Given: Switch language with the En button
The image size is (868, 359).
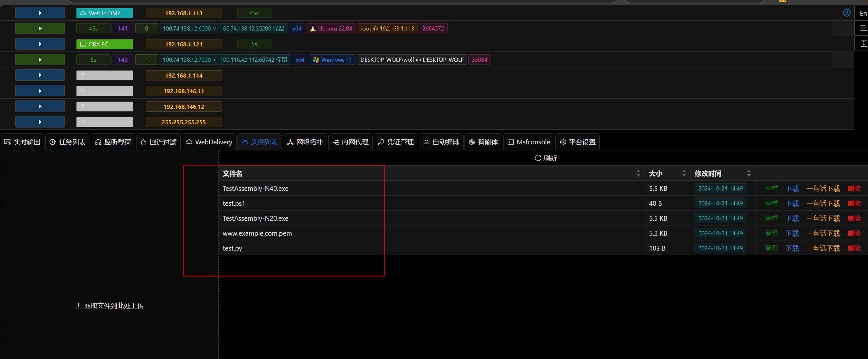Looking at the screenshot, I should 863,13.
